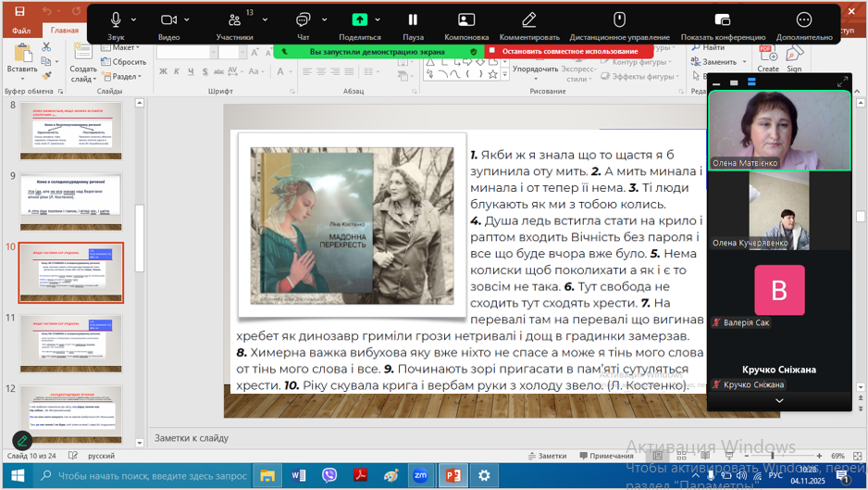Open the Zoom Чат chat
868x490 pixels.
[303, 20]
